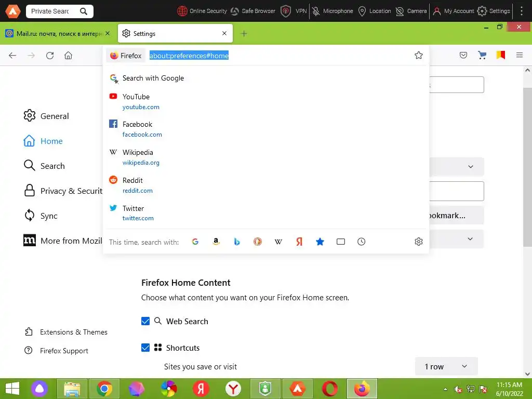Search this time with Yandex

click(299, 242)
